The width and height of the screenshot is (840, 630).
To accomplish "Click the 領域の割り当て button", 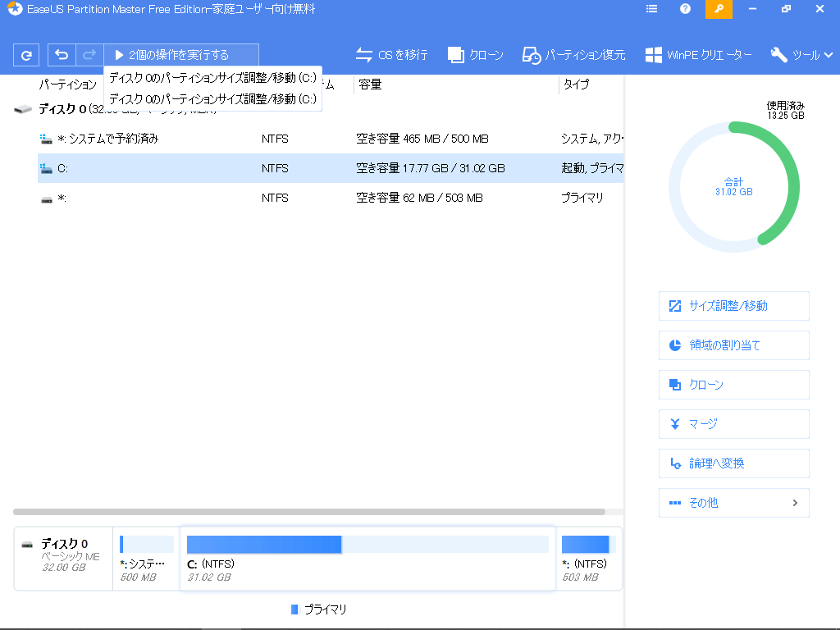I will [x=733, y=345].
